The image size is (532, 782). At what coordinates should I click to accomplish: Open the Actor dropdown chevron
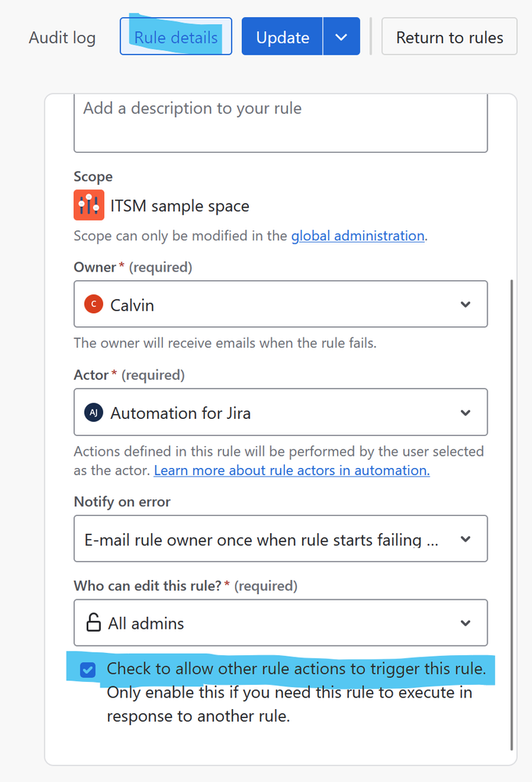point(465,413)
